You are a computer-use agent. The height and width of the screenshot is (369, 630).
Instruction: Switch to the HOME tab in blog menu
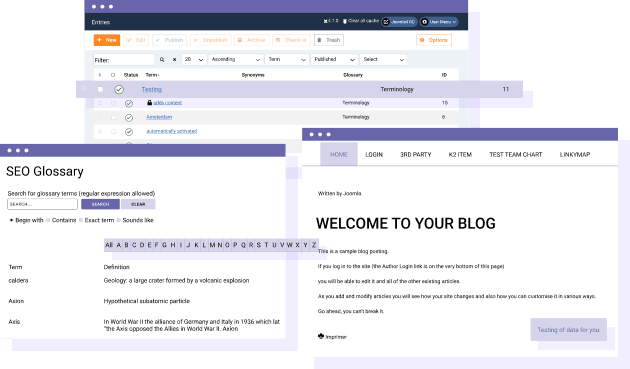point(339,154)
